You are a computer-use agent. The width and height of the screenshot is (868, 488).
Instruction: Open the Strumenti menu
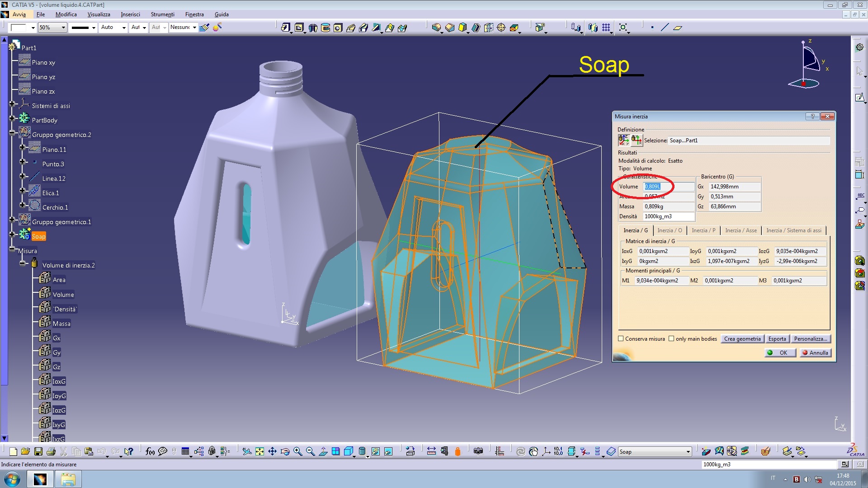coord(162,14)
